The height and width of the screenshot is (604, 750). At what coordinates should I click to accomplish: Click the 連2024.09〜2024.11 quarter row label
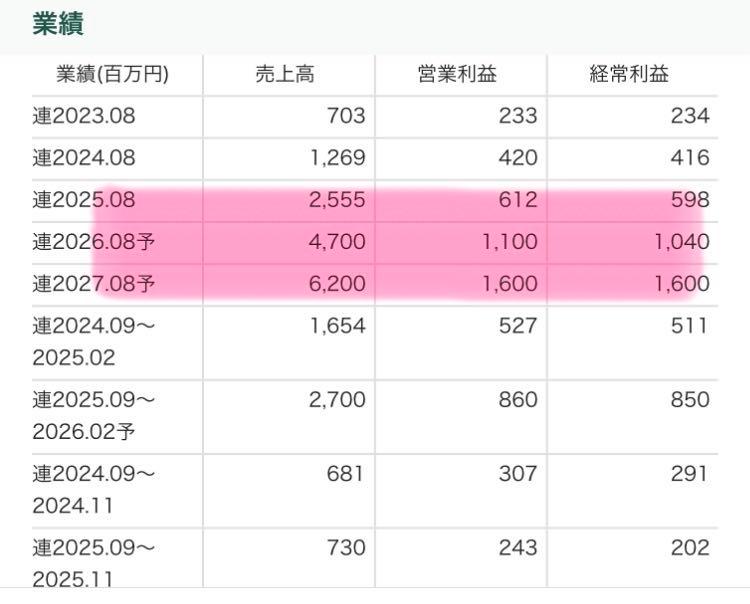click(93, 491)
